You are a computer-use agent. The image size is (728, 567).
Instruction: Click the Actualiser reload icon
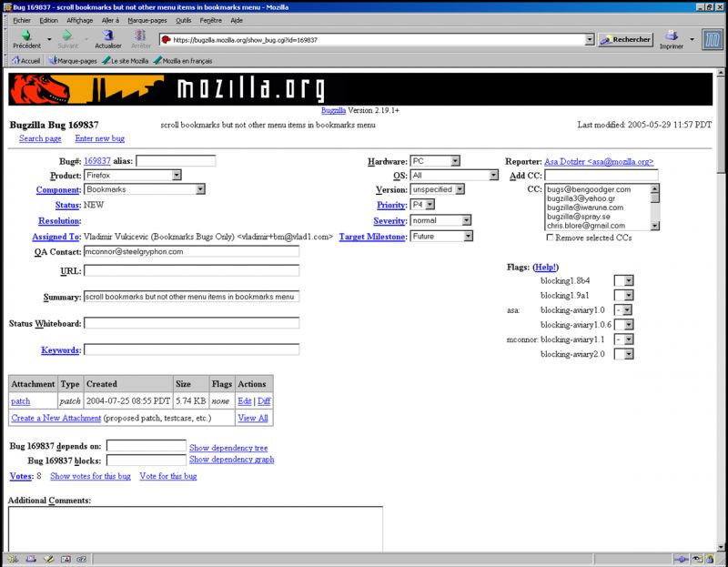(x=107, y=35)
